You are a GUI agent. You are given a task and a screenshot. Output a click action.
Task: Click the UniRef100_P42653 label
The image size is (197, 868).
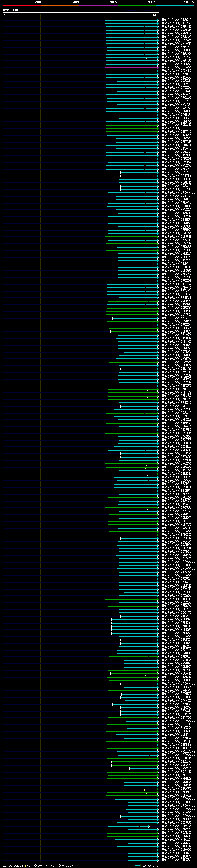pyautogui.click(x=176, y=78)
